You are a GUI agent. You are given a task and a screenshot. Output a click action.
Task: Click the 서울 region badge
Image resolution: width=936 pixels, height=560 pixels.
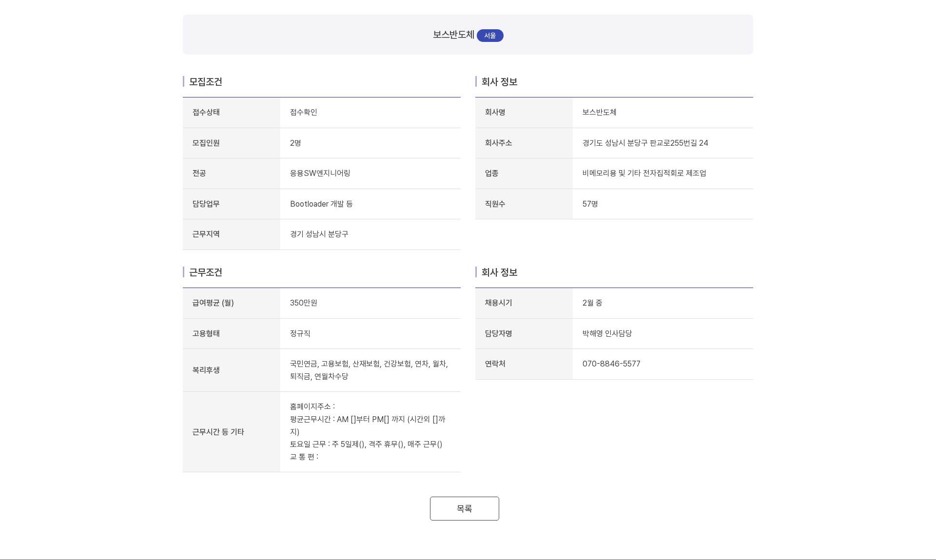tap(490, 36)
